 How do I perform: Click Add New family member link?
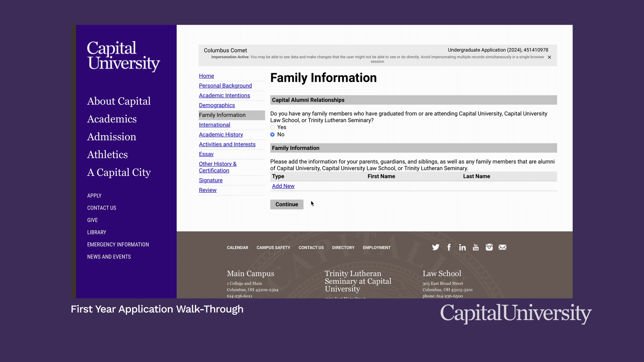coord(283,186)
